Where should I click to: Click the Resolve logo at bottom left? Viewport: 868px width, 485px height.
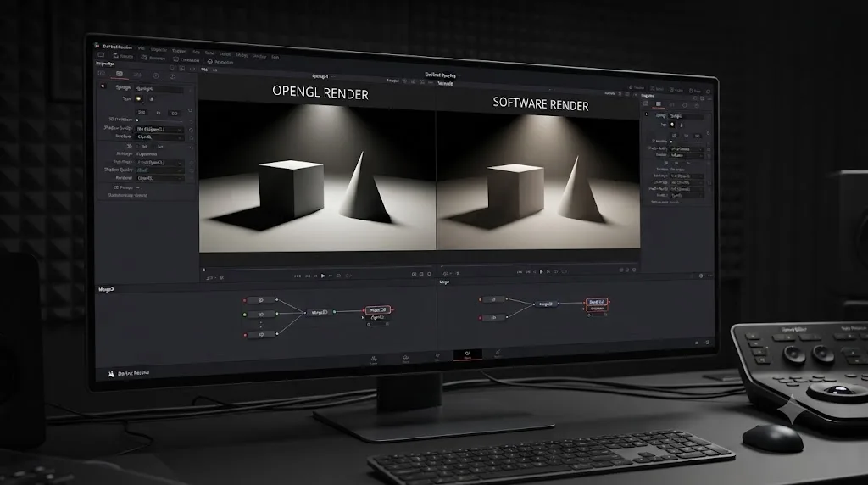111,374
